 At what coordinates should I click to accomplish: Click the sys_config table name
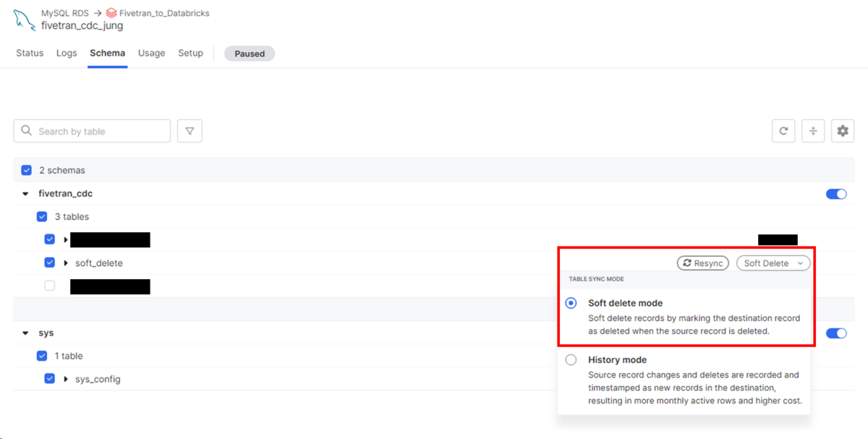click(98, 379)
